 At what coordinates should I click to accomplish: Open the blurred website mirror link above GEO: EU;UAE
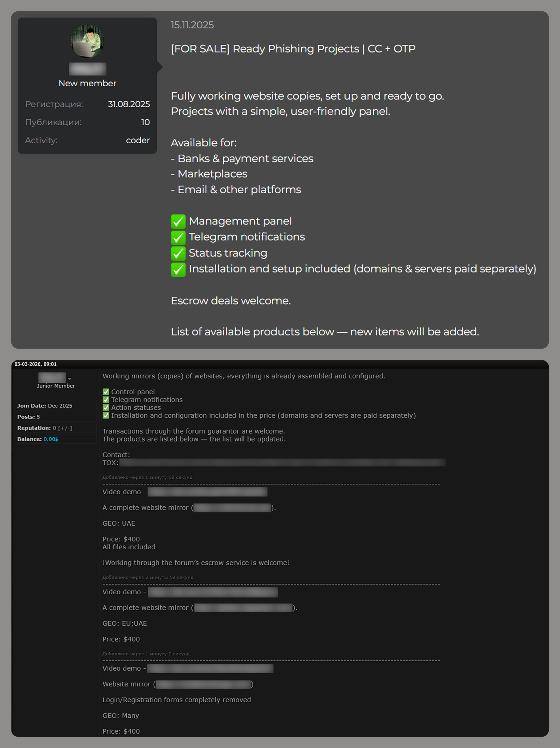tap(243, 608)
